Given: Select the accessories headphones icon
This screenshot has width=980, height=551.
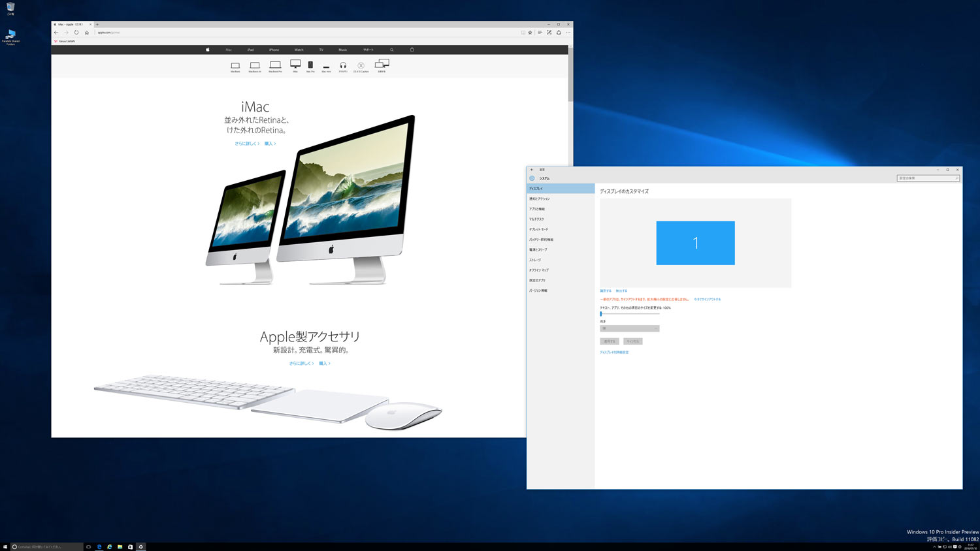Looking at the screenshot, I should click(x=343, y=67).
